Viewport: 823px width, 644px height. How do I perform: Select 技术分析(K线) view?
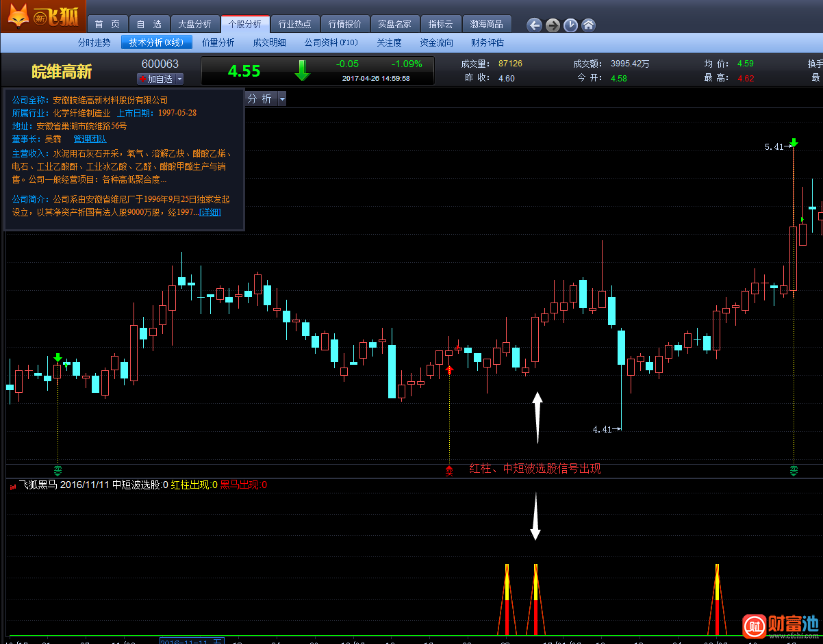coord(156,42)
